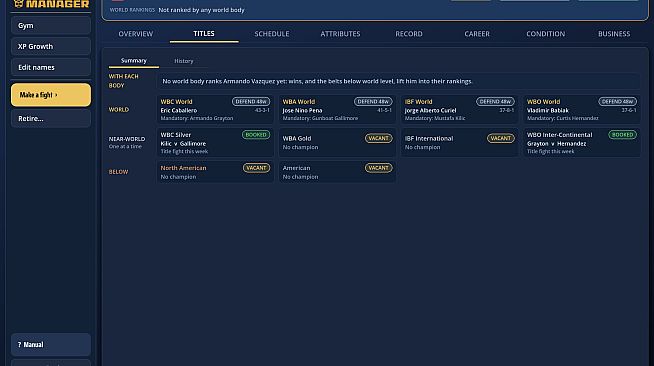This screenshot has height=366, width=654.
Task: Show the History sub-tab
Action: [184, 61]
